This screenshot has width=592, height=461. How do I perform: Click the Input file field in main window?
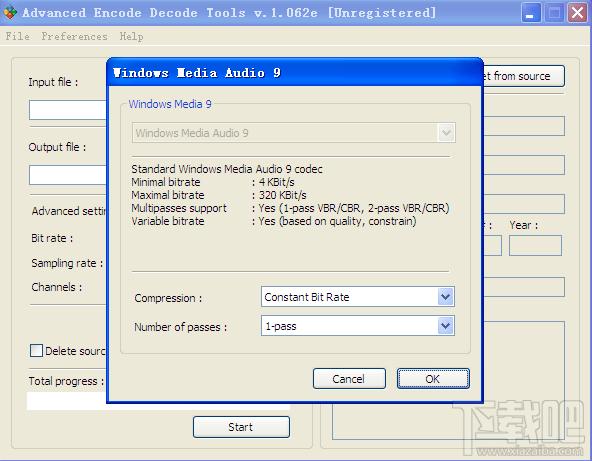[68, 110]
